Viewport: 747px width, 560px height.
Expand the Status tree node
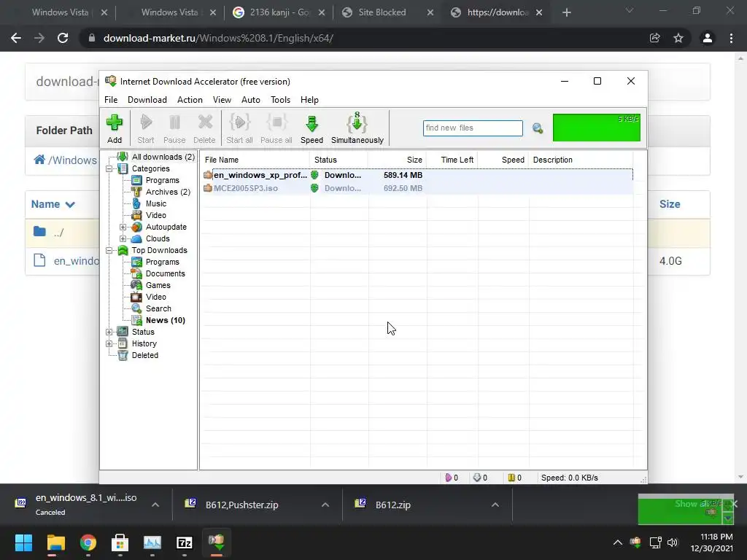point(109,332)
